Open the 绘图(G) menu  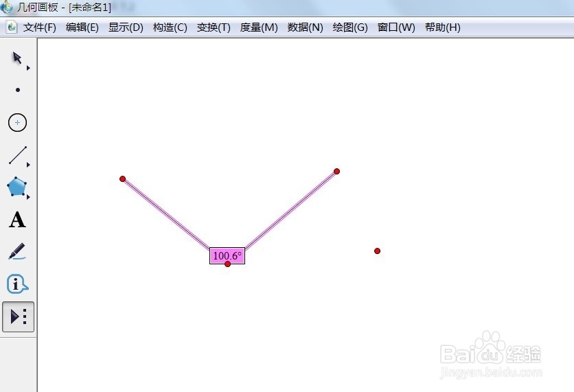click(x=350, y=27)
